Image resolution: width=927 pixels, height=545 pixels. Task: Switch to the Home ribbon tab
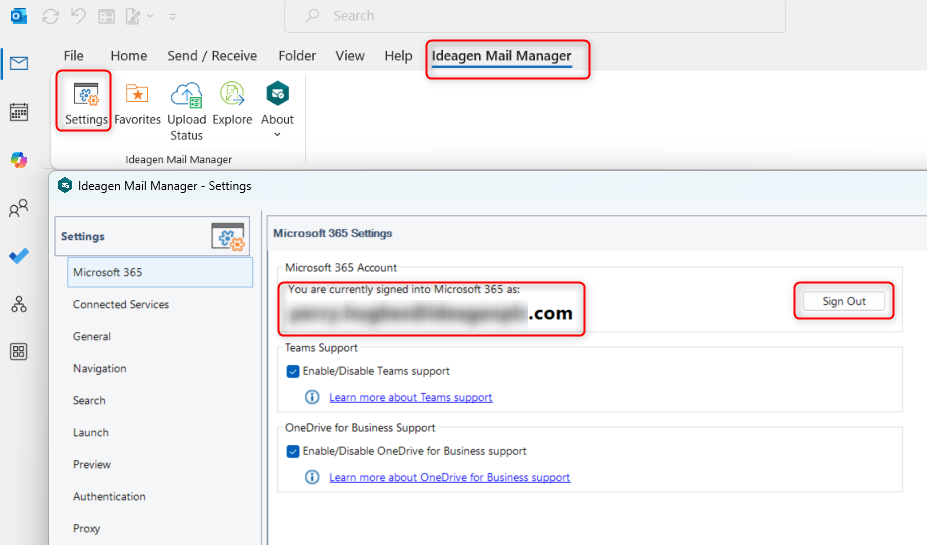point(129,56)
